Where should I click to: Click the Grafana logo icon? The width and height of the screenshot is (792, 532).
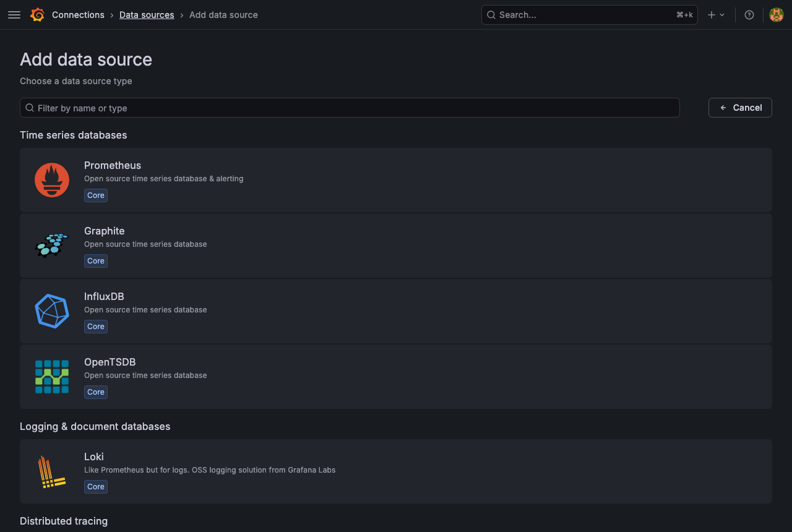point(37,15)
